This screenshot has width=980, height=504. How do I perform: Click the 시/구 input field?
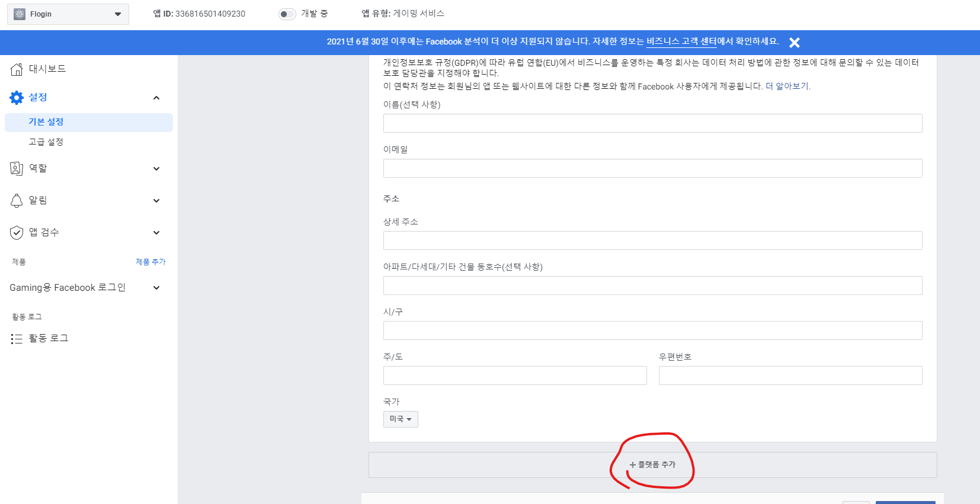pos(652,330)
